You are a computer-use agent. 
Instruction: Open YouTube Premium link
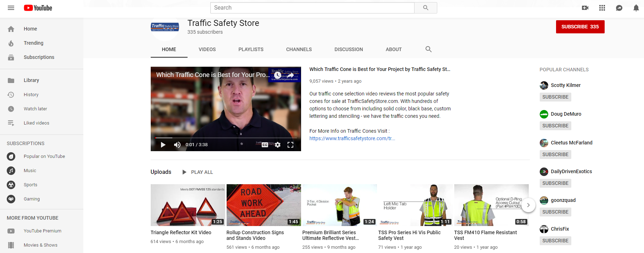[x=41, y=231]
